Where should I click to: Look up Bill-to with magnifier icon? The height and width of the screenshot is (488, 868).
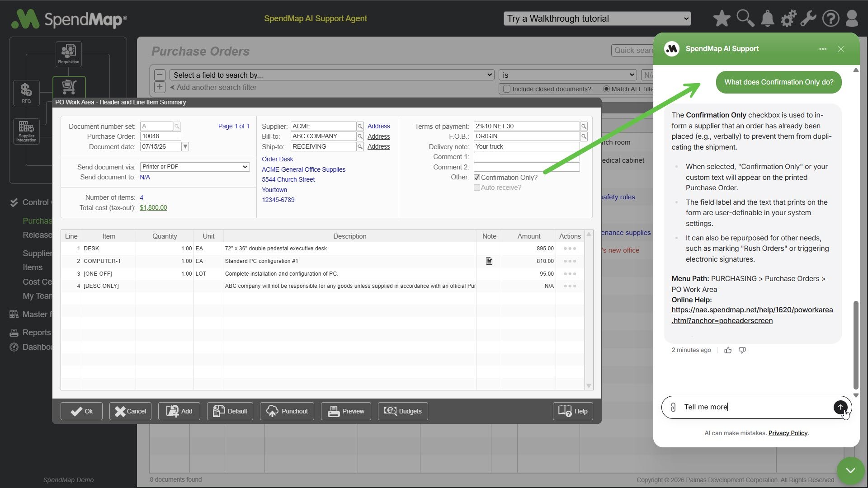tap(360, 136)
